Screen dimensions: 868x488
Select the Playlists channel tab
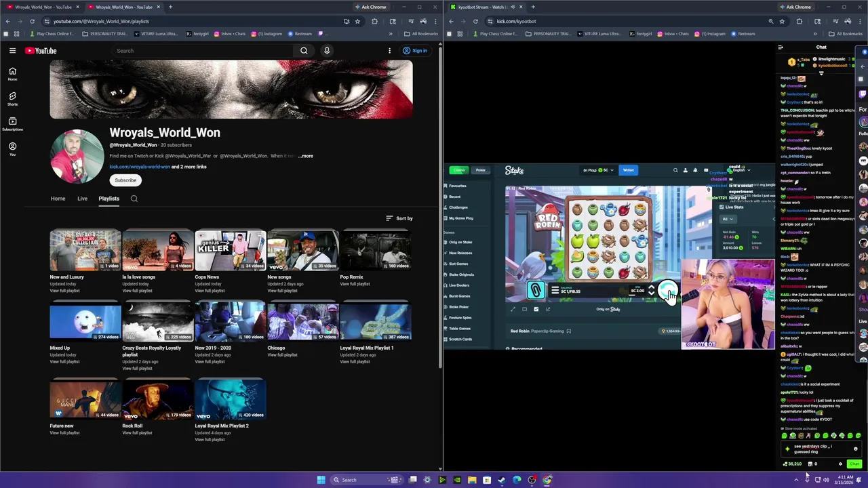[108, 199]
